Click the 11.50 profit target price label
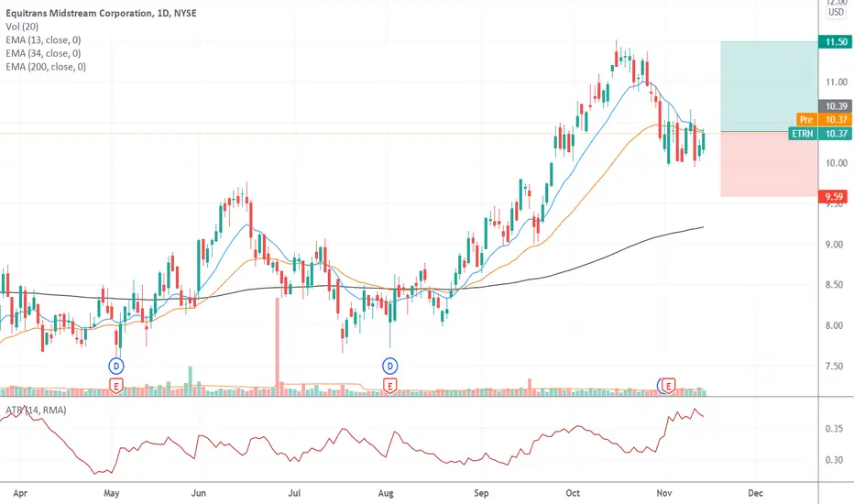Screen dimensions: 854x504 click(x=836, y=42)
